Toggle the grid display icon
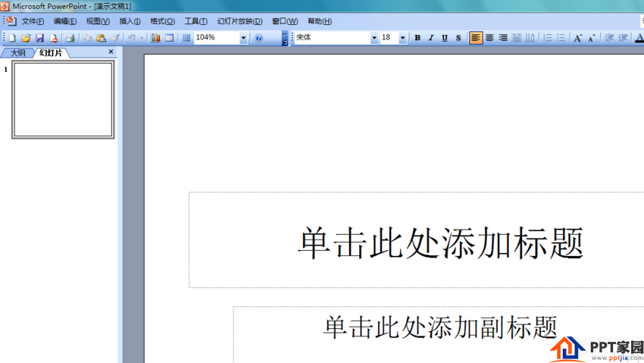Image resolution: width=644 pixels, height=363 pixels. tap(186, 38)
